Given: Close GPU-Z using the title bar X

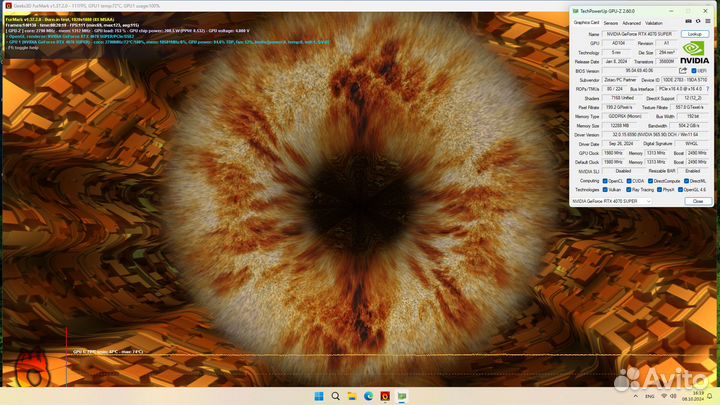Looking at the screenshot, I should click(705, 11).
